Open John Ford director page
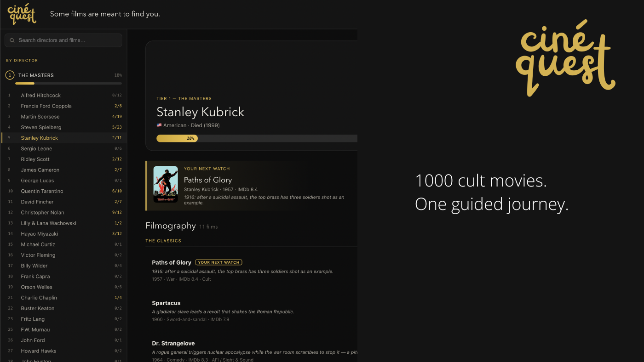The height and width of the screenshot is (362, 644). pos(63,340)
